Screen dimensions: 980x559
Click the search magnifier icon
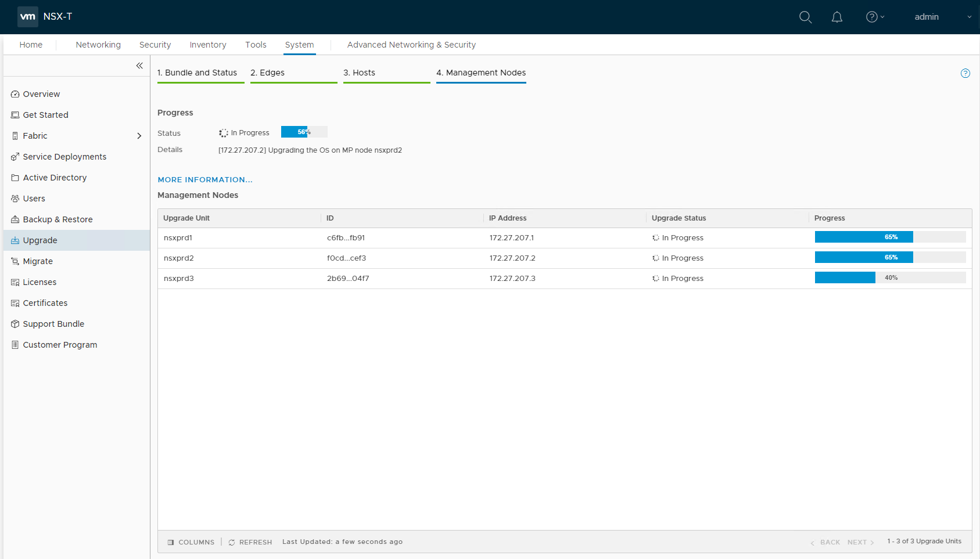coord(805,17)
